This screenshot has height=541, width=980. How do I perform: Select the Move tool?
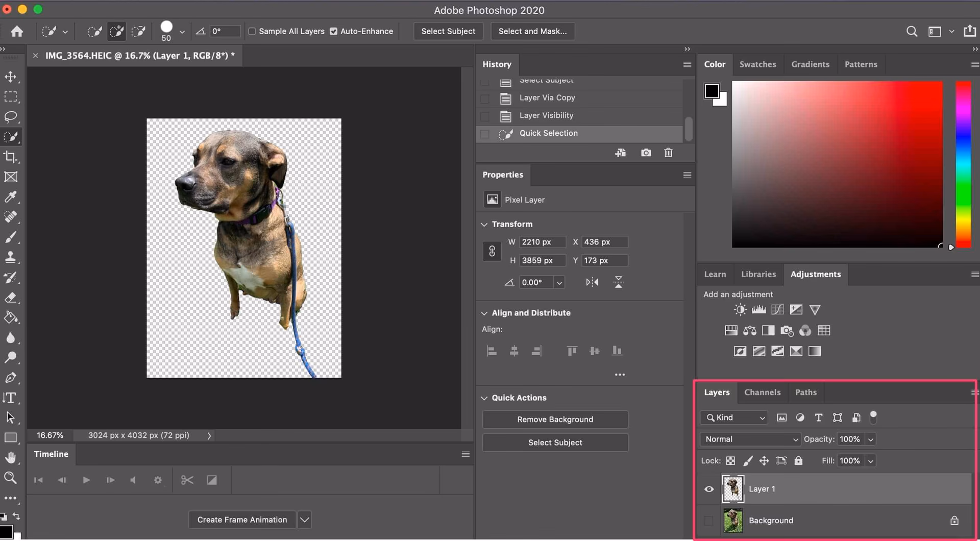(11, 77)
